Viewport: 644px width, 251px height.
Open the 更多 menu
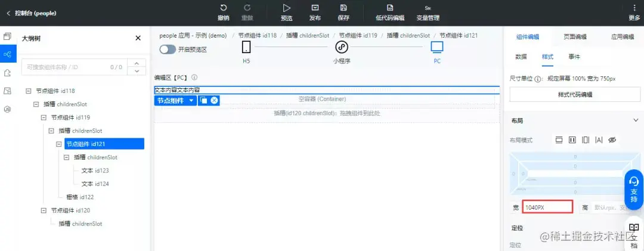pyautogui.click(x=634, y=13)
